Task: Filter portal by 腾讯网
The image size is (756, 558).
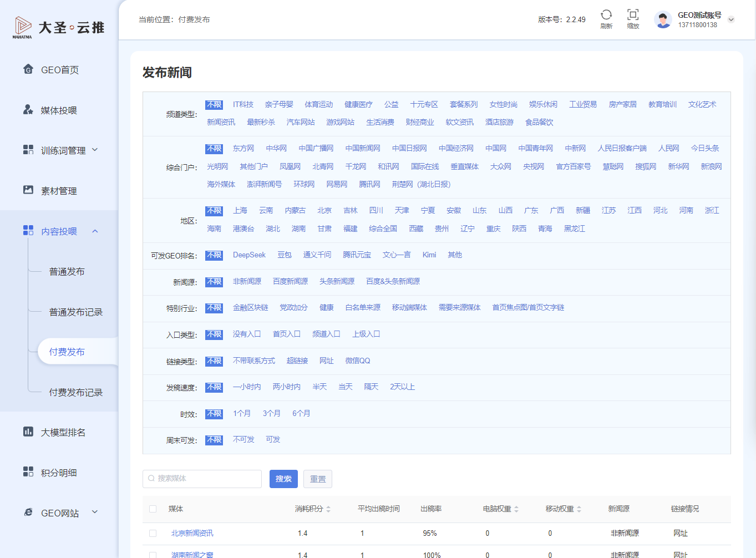Action: (x=369, y=185)
